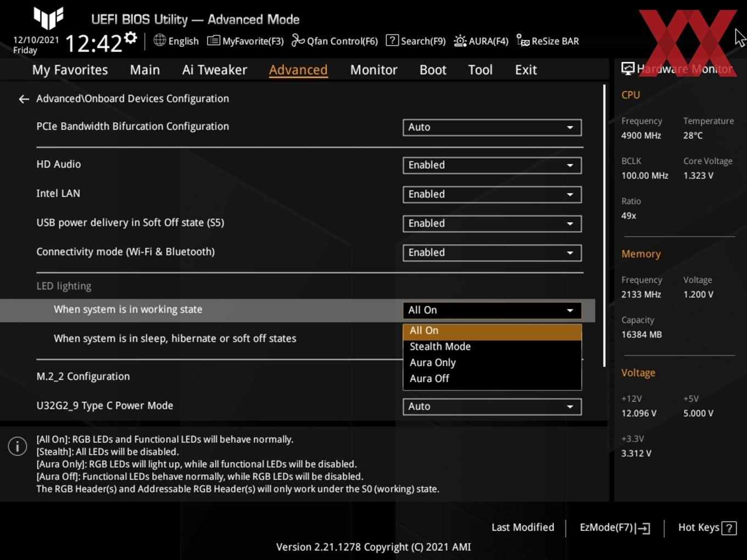
Task: Click Last Modified button
Action: click(x=523, y=528)
